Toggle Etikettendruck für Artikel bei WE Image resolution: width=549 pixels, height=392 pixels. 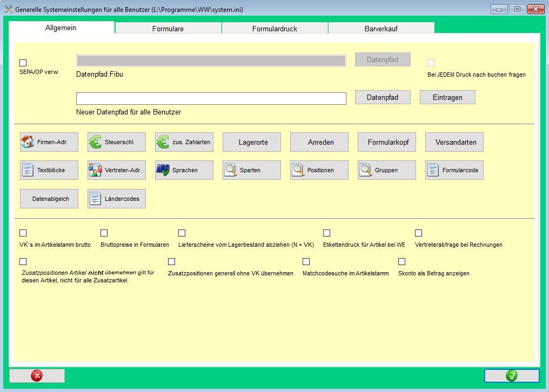[x=327, y=233]
